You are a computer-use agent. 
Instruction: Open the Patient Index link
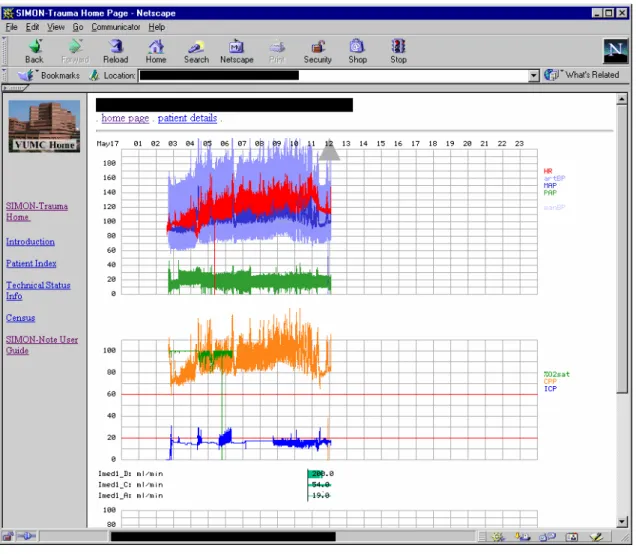coord(31,264)
